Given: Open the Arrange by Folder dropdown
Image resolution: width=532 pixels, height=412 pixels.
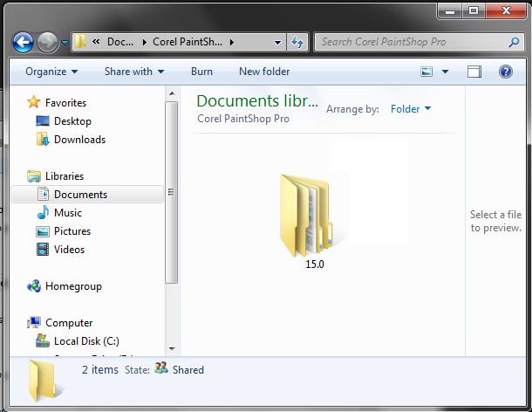Looking at the screenshot, I should 411,109.
